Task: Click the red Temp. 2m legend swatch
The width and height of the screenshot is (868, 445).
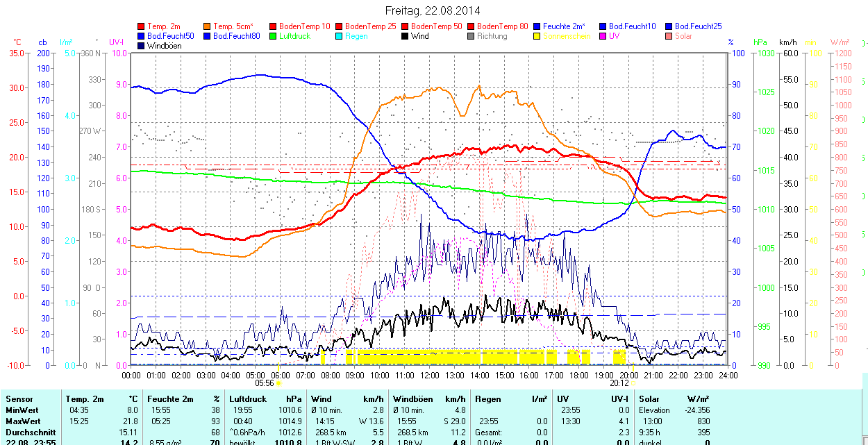Action: coord(142,26)
